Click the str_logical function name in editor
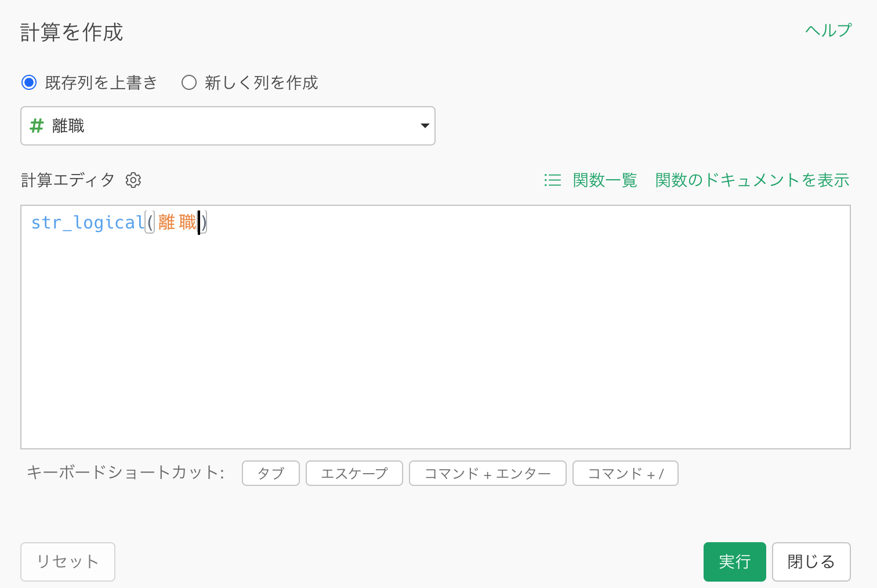 (x=88, y=223)
